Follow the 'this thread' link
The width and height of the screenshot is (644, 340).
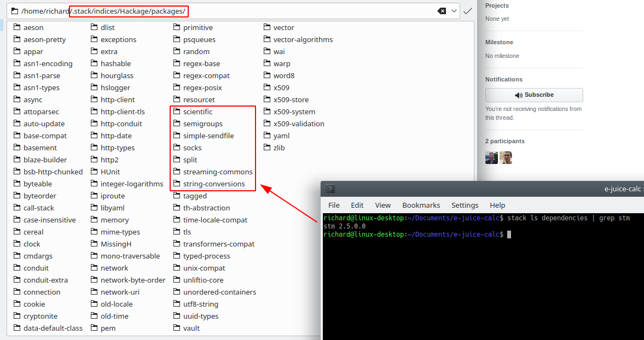[x=498, y=117]
